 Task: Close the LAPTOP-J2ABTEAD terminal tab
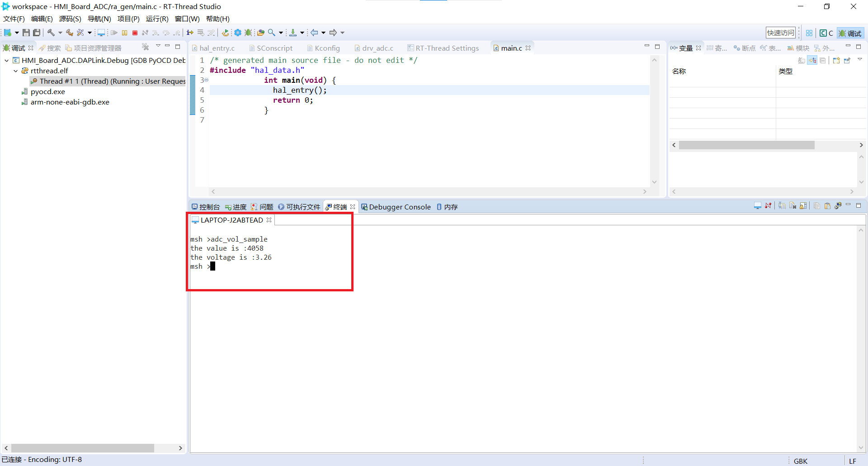(269, 220)
